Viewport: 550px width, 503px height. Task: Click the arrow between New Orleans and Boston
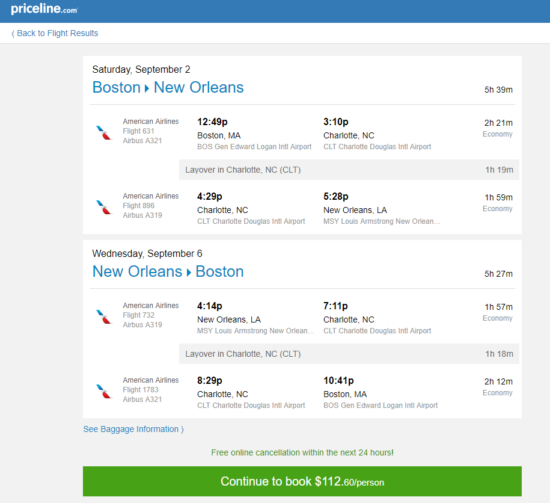click(189, 273)
